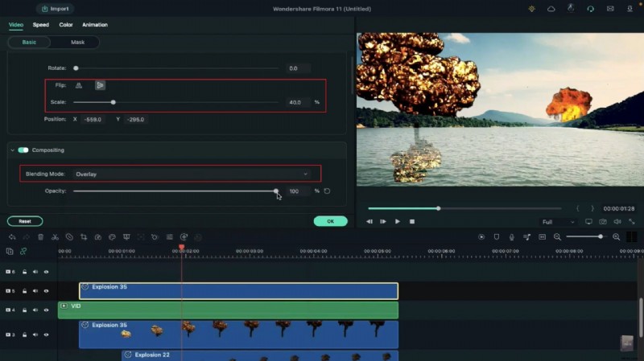644x361 pixels.
Task: Hide track 4 using its eye icon
Action: point(47,310)
